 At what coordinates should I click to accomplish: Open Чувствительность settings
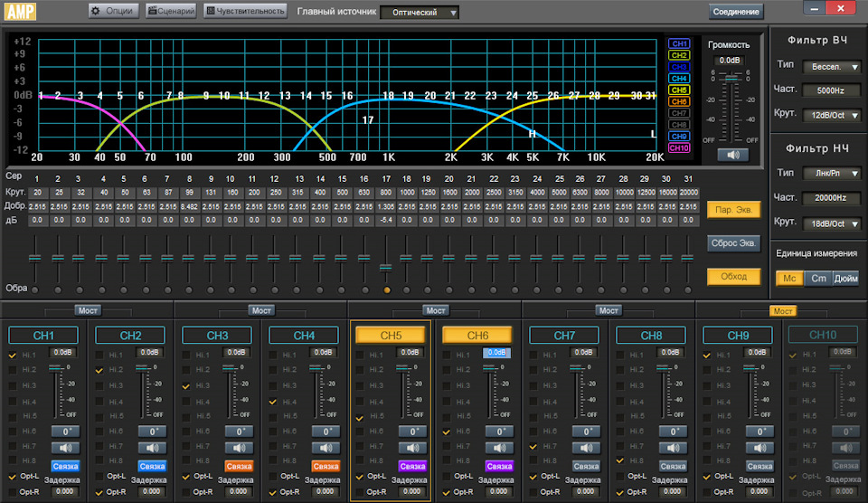(x=245, y=11)
